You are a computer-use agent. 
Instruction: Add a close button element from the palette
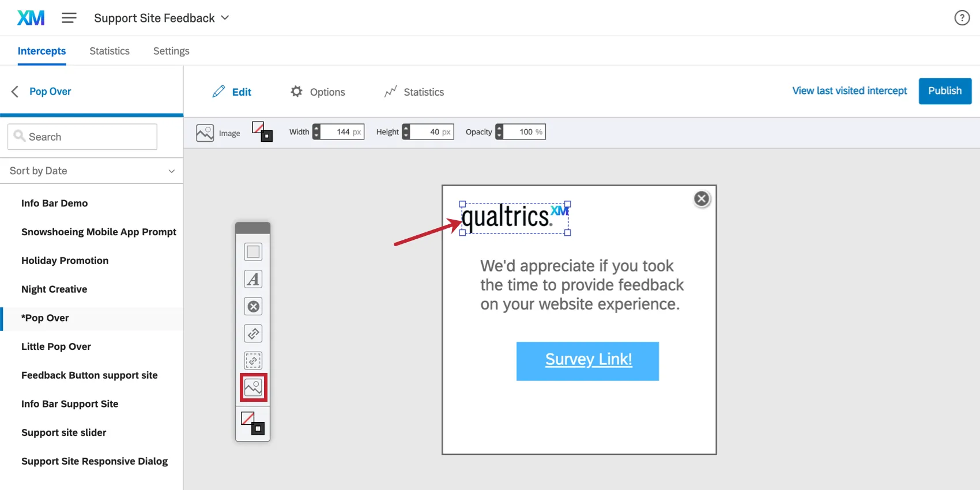pyautogui.click(x=253, y=306)
